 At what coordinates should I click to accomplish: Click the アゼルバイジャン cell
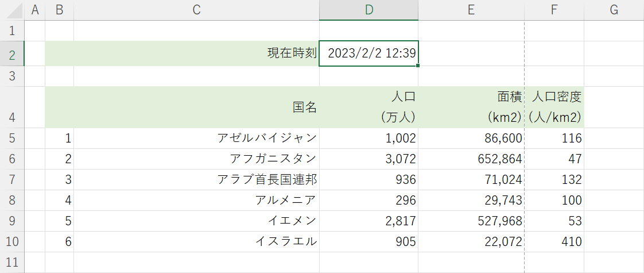tap(196, 138)
